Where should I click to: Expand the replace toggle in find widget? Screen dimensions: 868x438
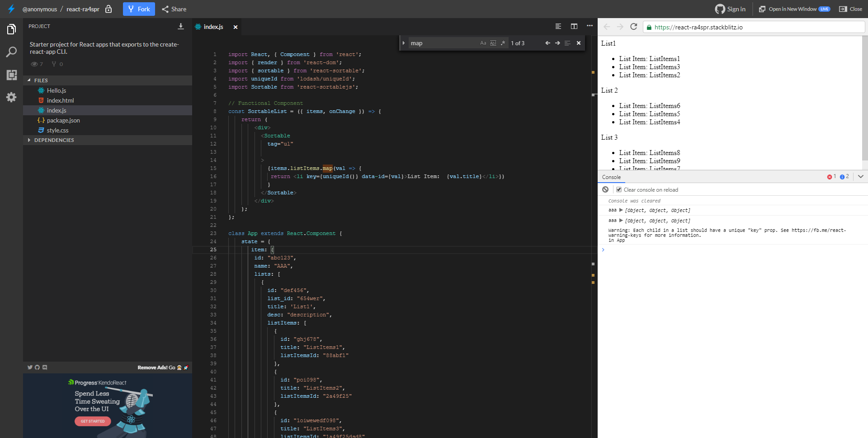click(x=404, y=43)
